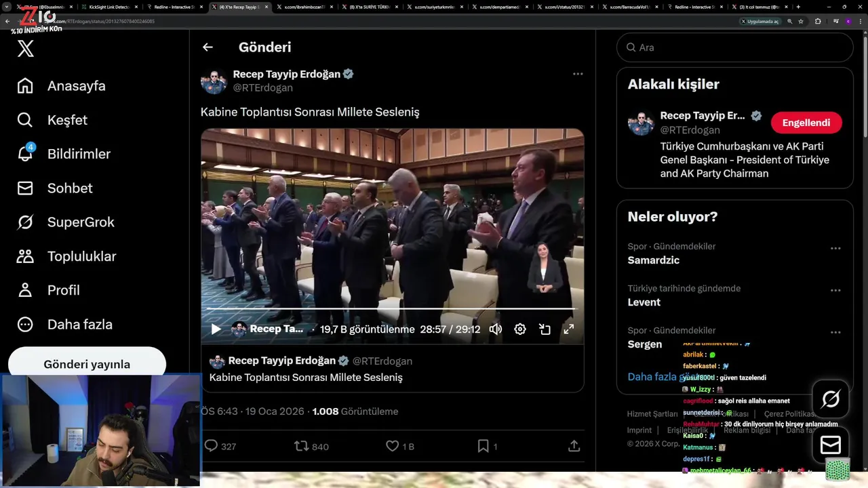This screenshot has height=488, width=868.
Task: Like the post (1 B likes)
Action: tap(399, 446)
